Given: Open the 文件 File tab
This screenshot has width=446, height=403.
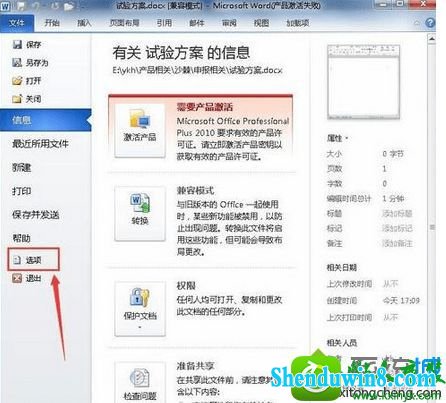Looking at the screenshot, I should pos(17,23).
